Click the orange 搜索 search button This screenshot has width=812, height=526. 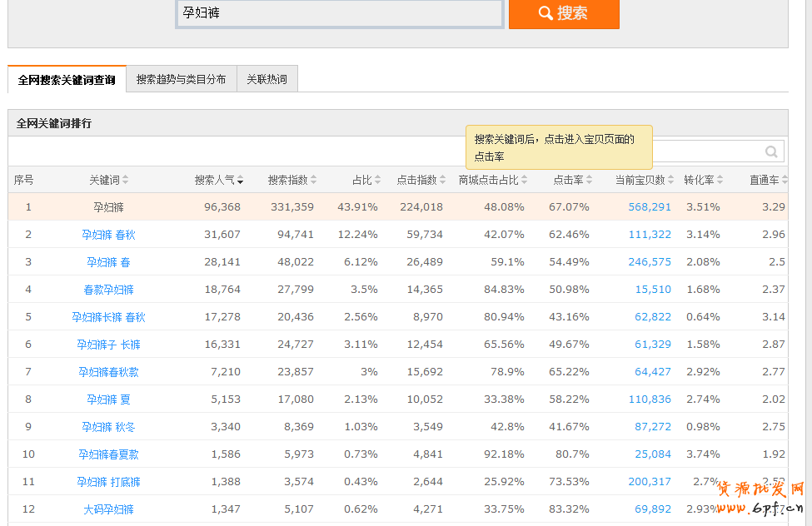(564, 13)
